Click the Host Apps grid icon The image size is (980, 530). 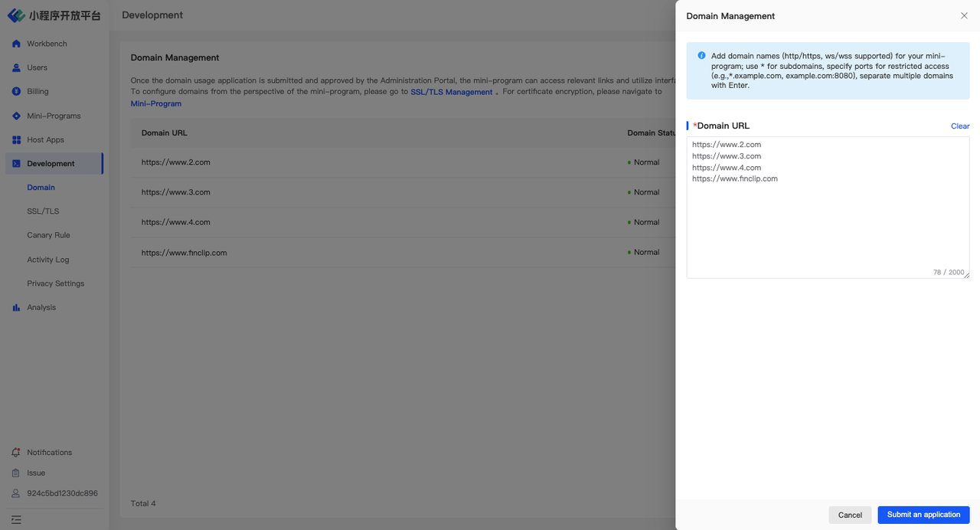pos(16,139)
